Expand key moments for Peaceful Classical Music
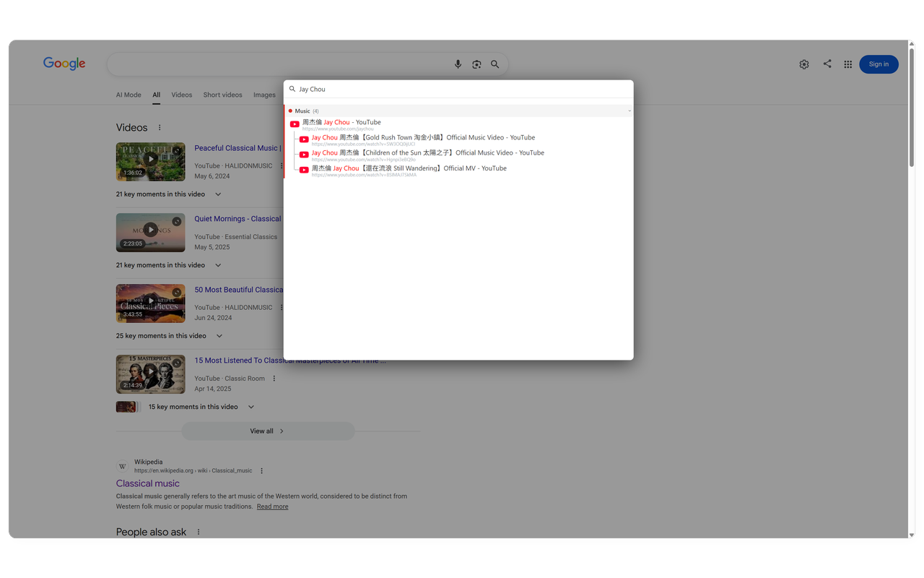The height and width of the screenshot is (578, 924). pyautogui.click(x=218, y=194)
